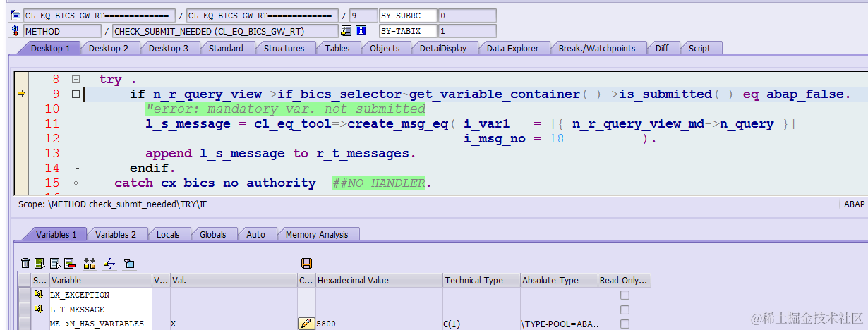Open the Objects tab
This screenshot has height=330, width=868.
click(x=385, y=48)
